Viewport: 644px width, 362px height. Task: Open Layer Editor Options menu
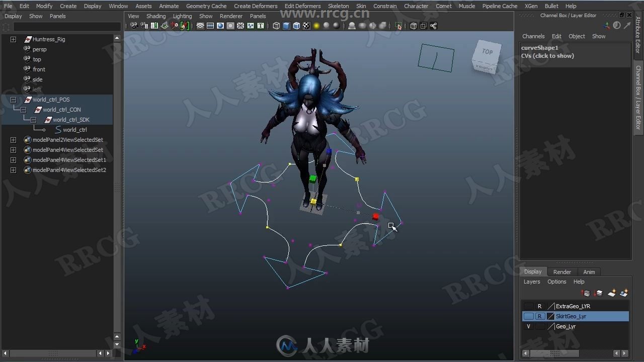tap(556, 282)
